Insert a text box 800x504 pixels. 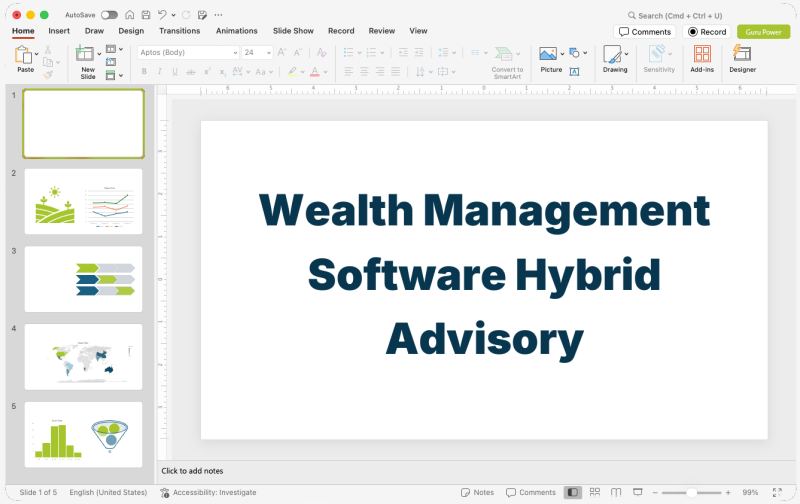[574, 71]
